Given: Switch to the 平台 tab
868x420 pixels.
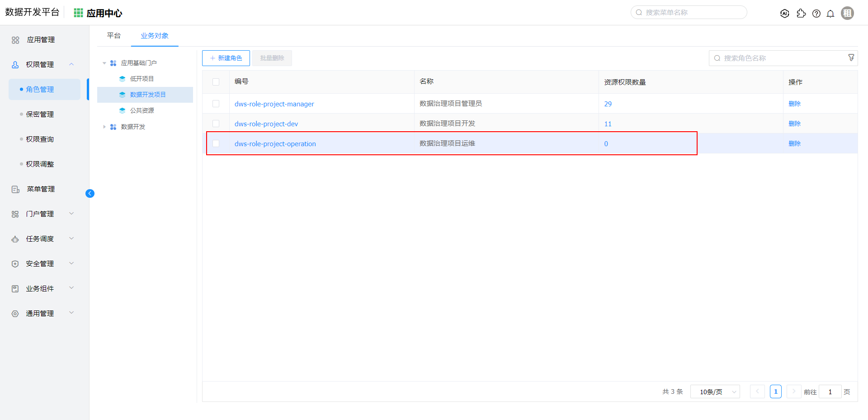Looking at the screenshot, I should pos(114,36).
